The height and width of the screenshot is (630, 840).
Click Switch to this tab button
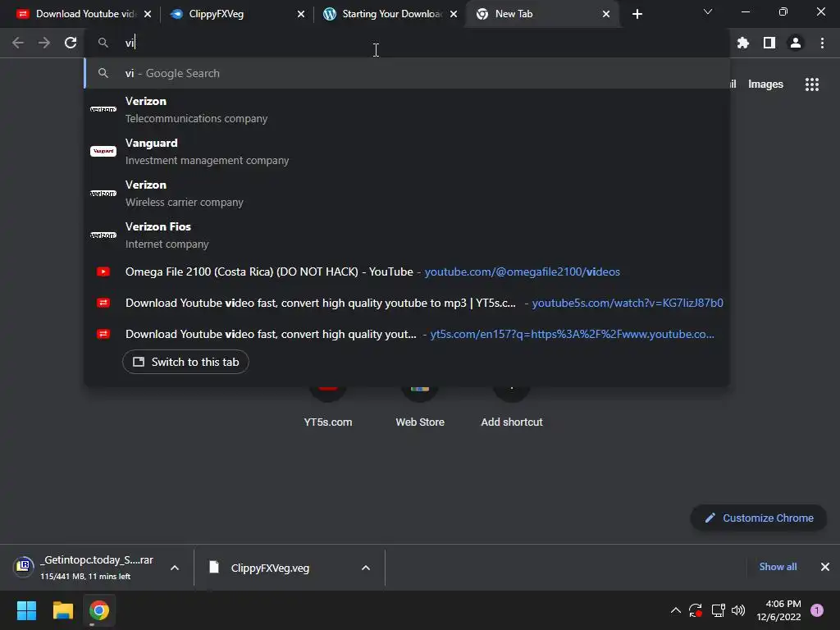pos(185,362)
